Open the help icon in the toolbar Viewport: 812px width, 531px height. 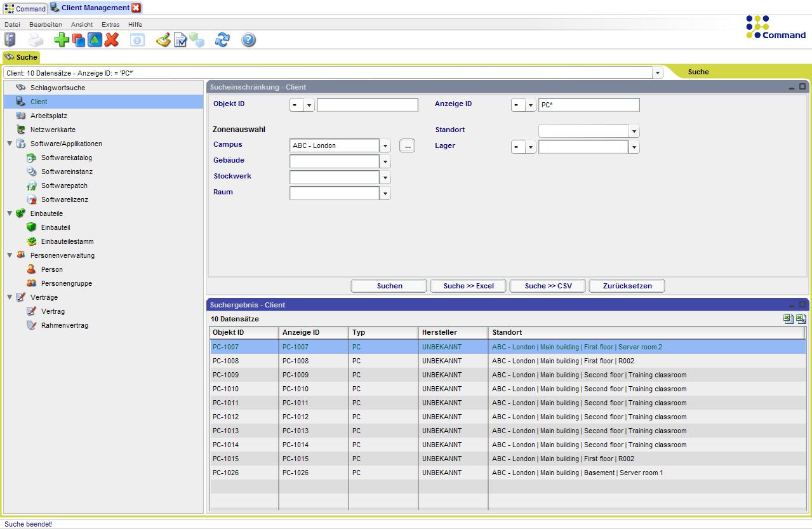tap(248, 39)
